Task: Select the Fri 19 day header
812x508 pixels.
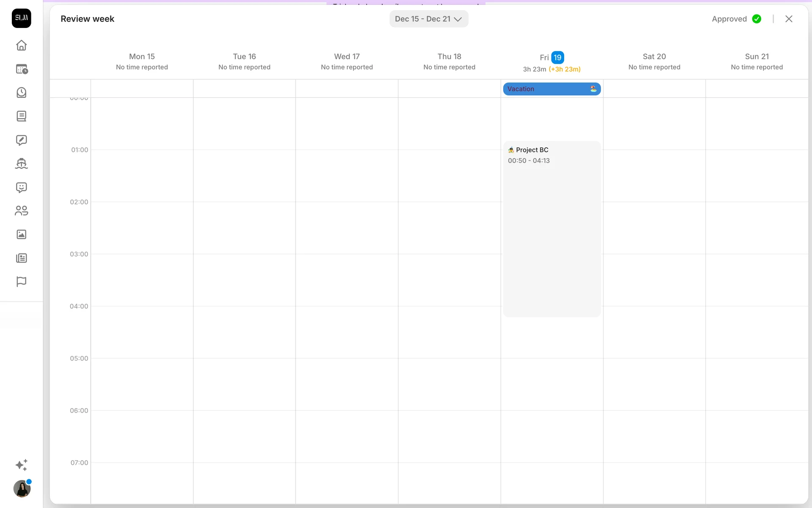Action: pyautogui.click(x=552, y=58)
